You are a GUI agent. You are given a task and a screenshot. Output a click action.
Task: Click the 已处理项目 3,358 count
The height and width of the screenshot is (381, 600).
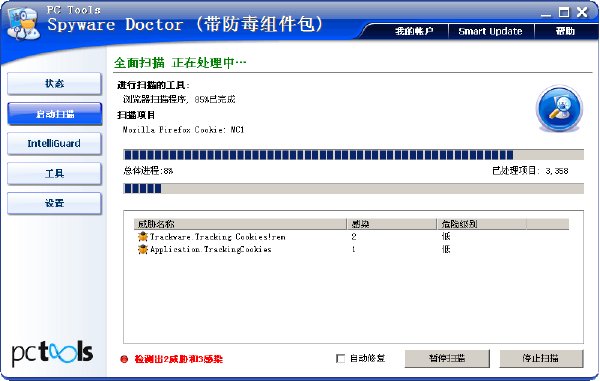(x=530, y=171)
